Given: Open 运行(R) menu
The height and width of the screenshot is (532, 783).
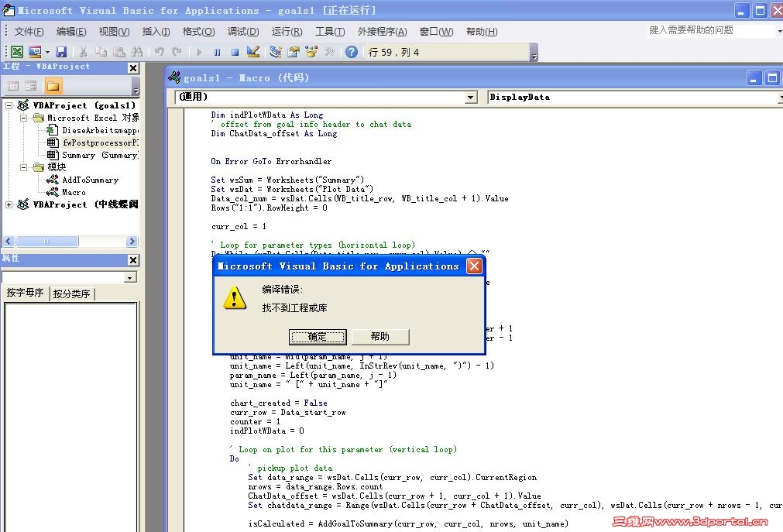Looking at the screenshot, I should (x=287, y=32).
